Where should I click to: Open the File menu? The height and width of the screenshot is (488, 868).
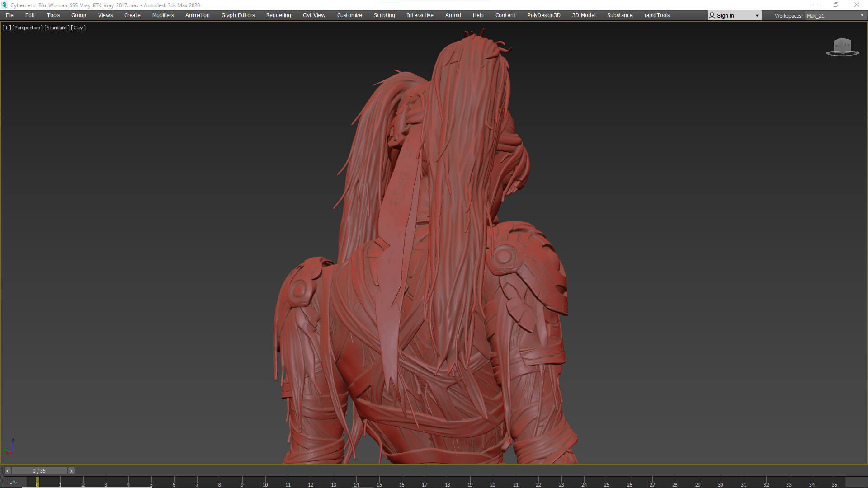click(x=9, y=15)
